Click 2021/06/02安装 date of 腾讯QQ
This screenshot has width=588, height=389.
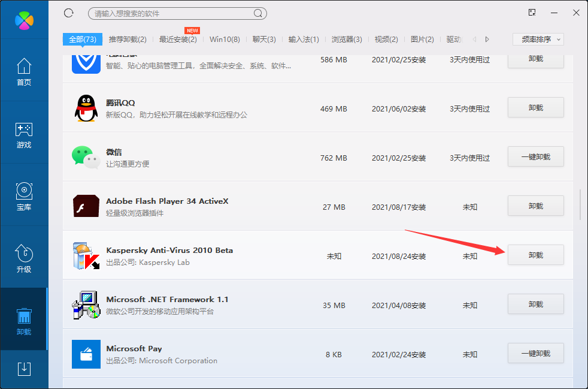[399, 109]
